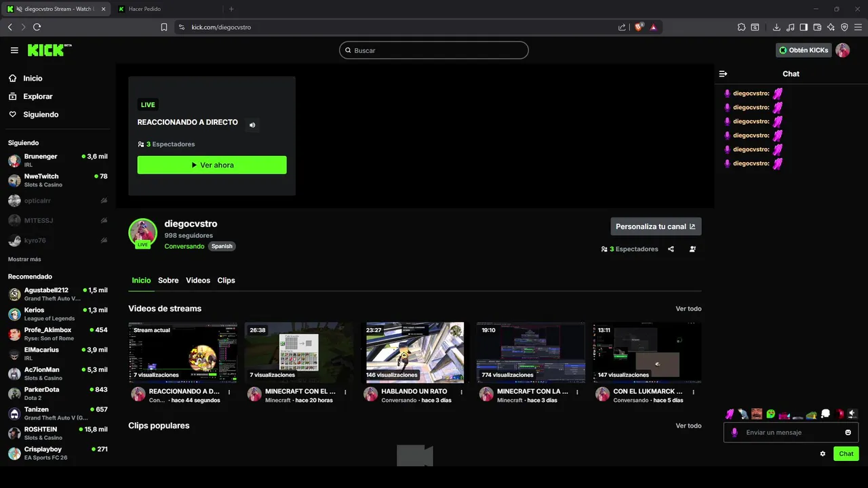Click Ver todo for Clips populares
The height and width of the screenshot is (488, 868).
[x=688, y=426]
